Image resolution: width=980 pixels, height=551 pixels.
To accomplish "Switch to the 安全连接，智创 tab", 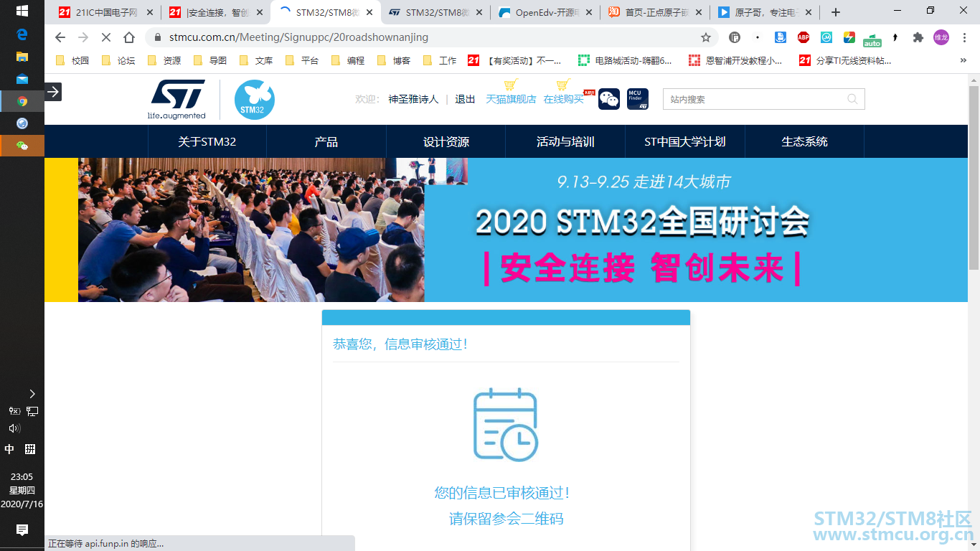I will point(215,12).
